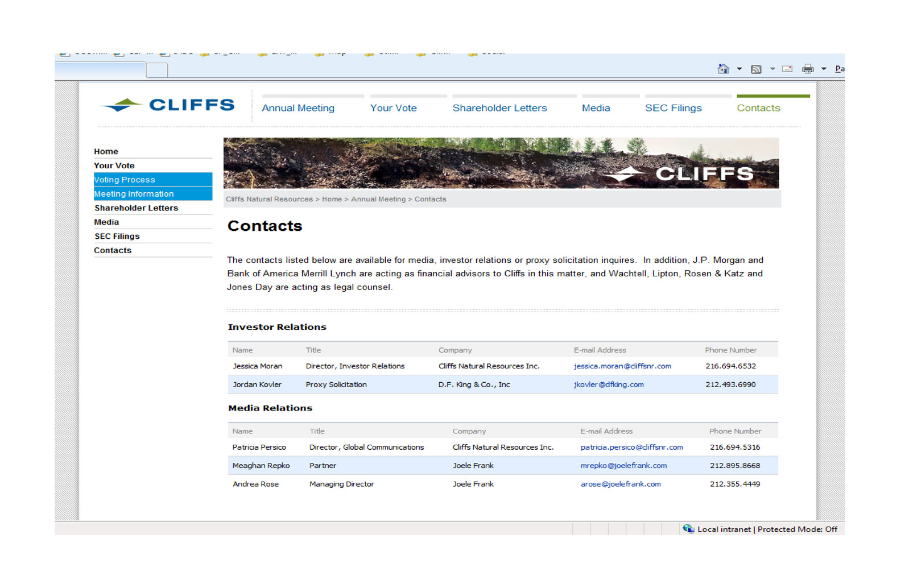Screen dimensions: 909x588
Task: Click phone number 216.694.5316
Action: click(735, 448)
